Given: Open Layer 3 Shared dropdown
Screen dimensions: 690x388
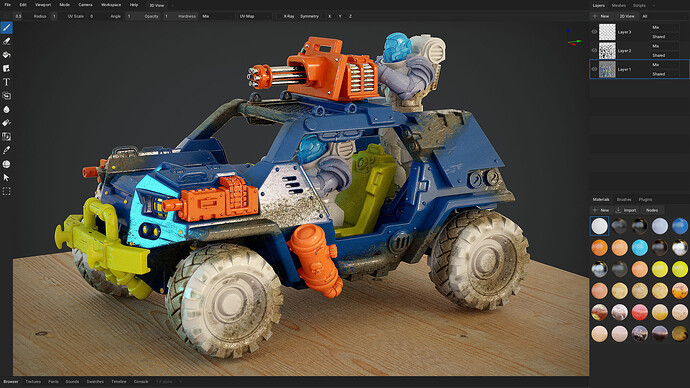Looking at the screenshot, I should click(x=664, y=37).
